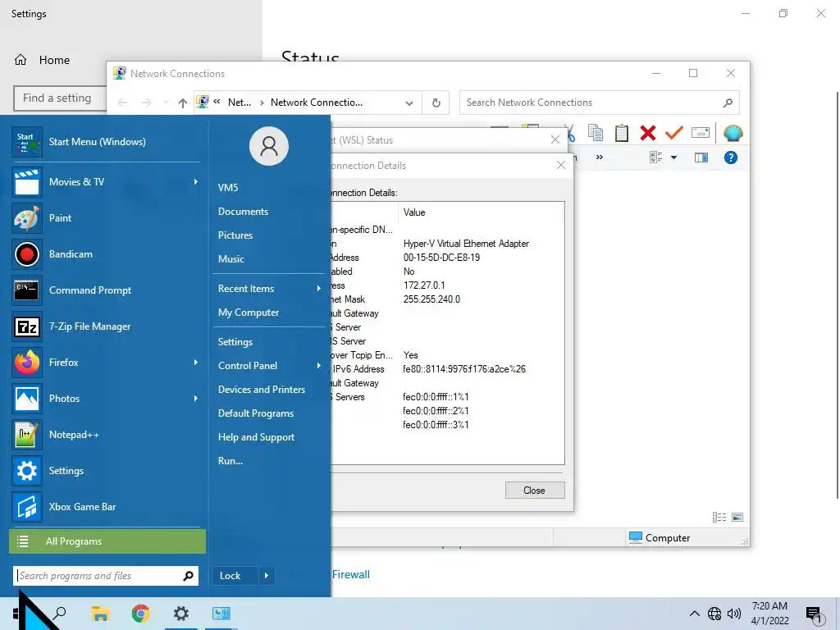
Task: Open Notepad++ from Start menu
Action: click(x=106, y=435)
